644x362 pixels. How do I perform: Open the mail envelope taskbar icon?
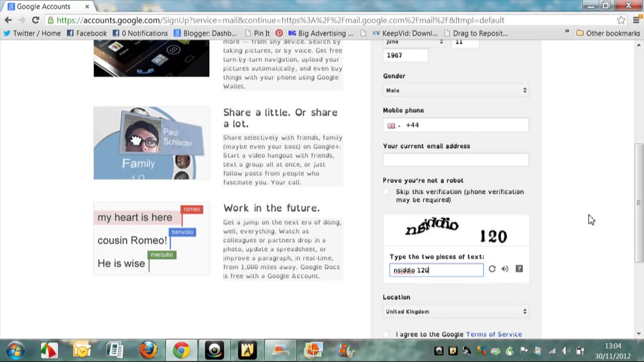(82, 350)
